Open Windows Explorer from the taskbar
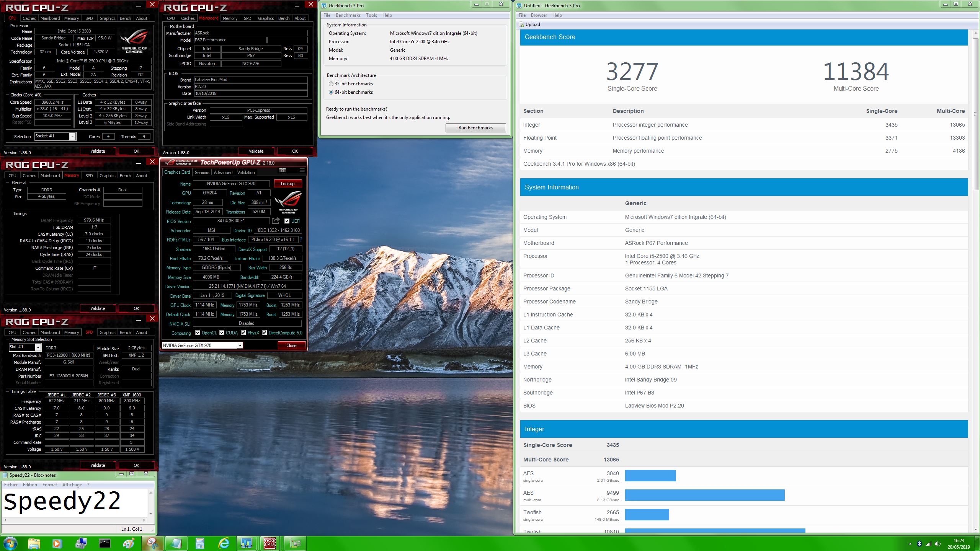 tap(34, 543)
